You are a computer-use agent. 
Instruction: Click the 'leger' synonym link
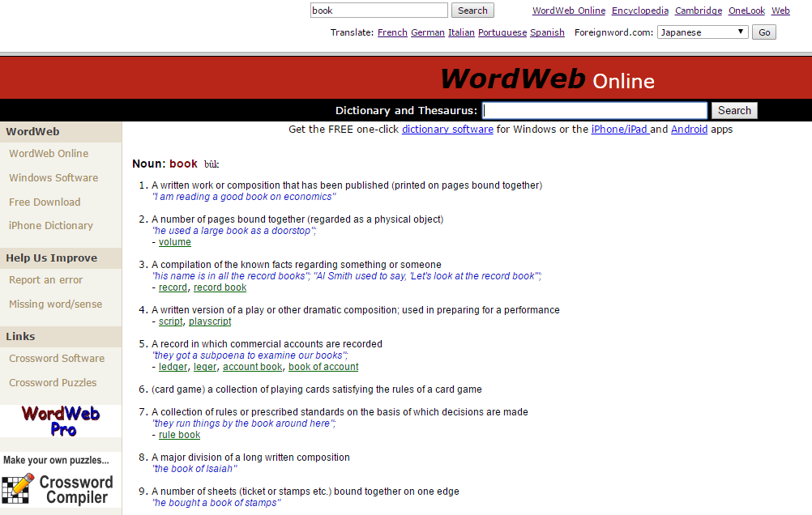tap(204, 367)
